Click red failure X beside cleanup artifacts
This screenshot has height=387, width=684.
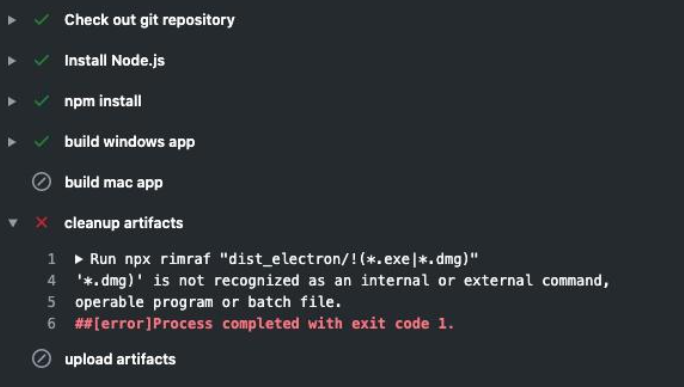tap(41, 223)
